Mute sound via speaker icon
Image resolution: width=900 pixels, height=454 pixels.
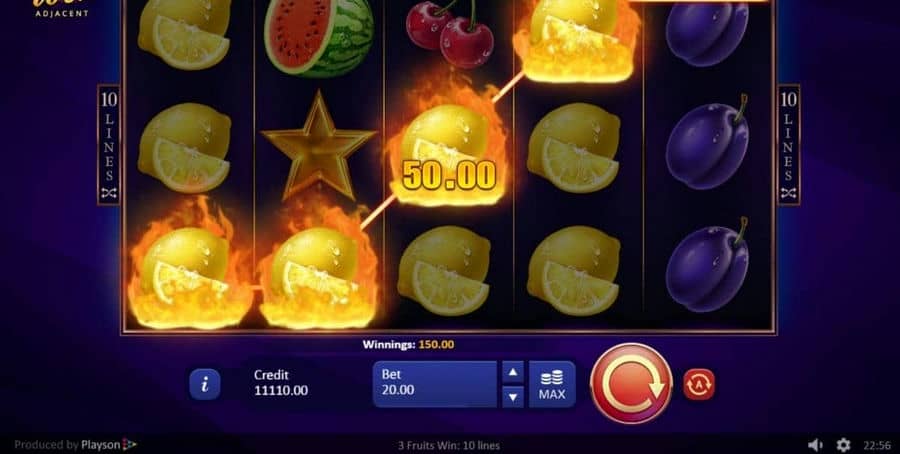tap(815, 445)
